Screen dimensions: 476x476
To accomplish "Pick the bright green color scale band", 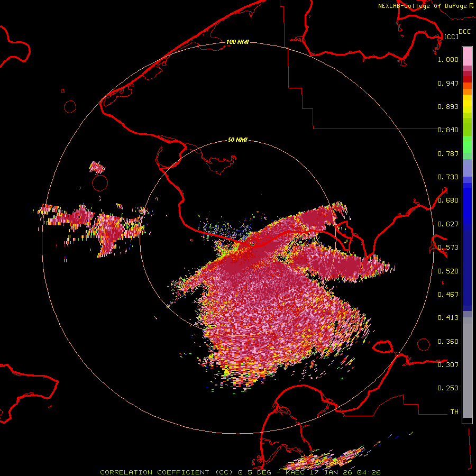I will (467, 144).
